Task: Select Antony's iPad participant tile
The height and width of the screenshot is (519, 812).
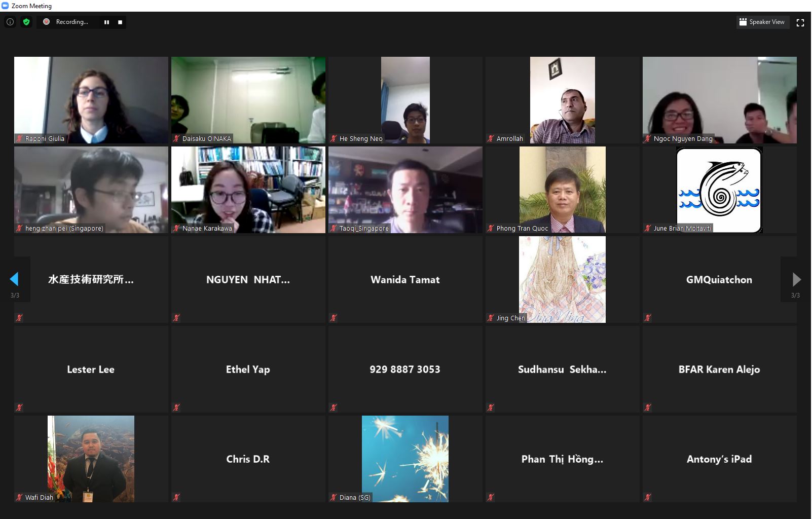Action: point(720,459)
